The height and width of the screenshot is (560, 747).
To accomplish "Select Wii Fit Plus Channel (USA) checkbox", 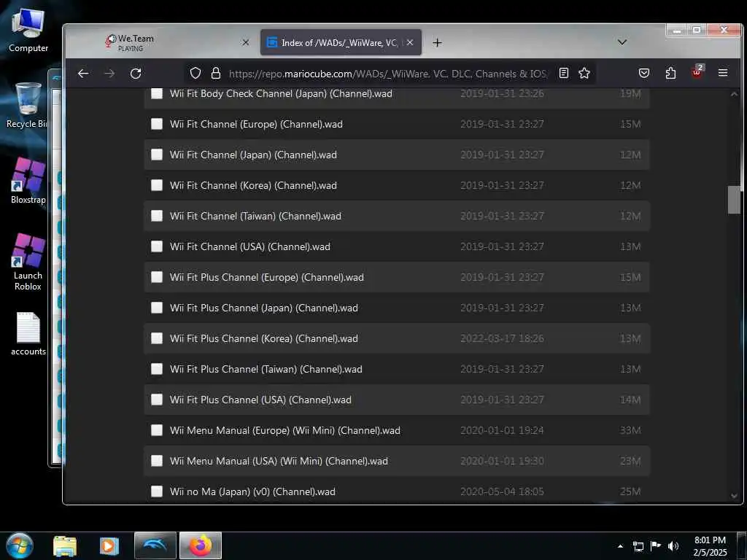I will tap(157, 400).
